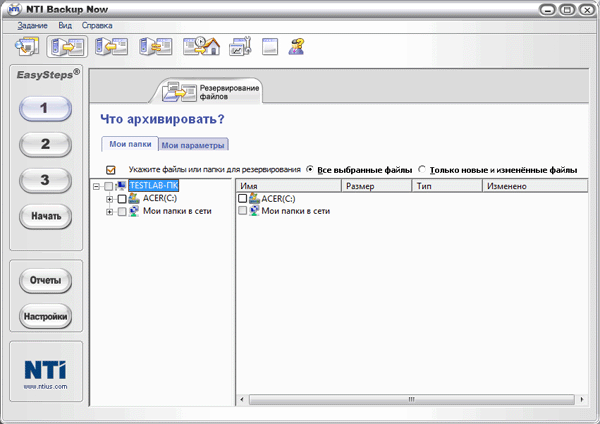
Task: Click the blank window toolbar icon
Action: (270, 47)
